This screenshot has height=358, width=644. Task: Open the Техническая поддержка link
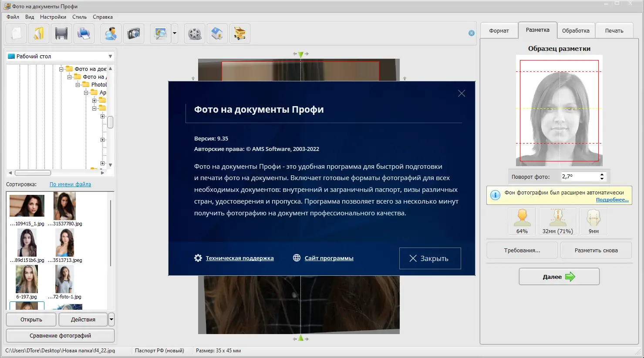point(240,258)
